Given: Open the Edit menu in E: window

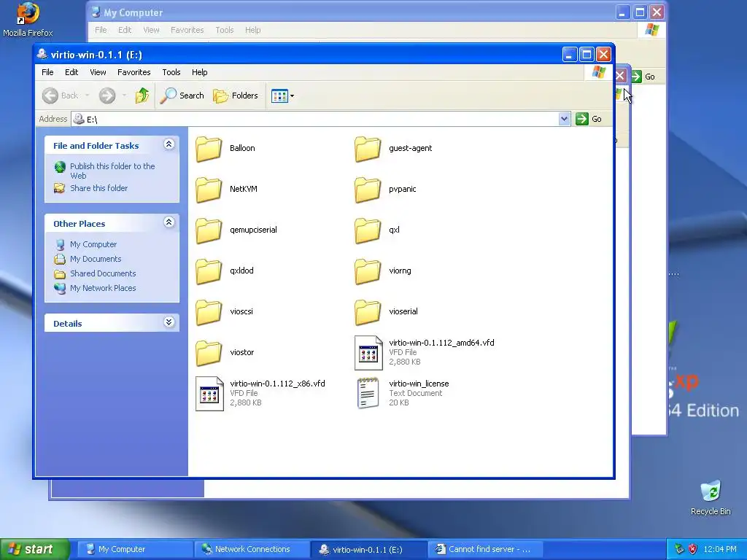Looking at the screenshot, I should click(71, 72).
